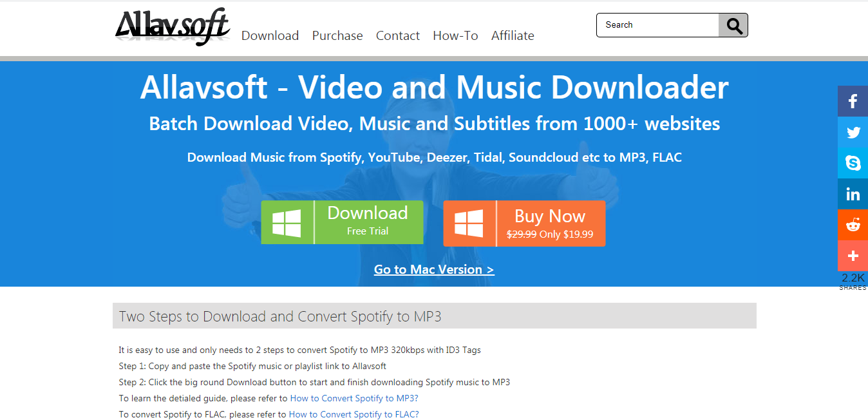Click the 'It is easy to use' sentence
868x420 pixels.
click(299, 350)
